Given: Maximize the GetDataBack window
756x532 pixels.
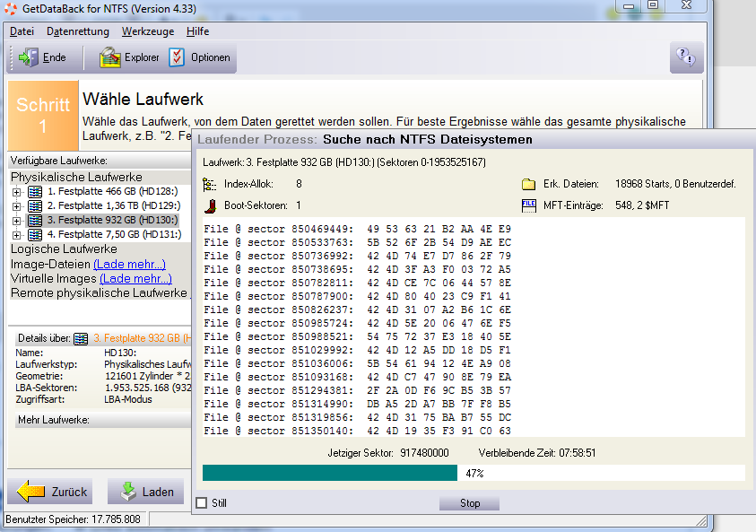Looking at the screenshot, I should pos(653,5).
